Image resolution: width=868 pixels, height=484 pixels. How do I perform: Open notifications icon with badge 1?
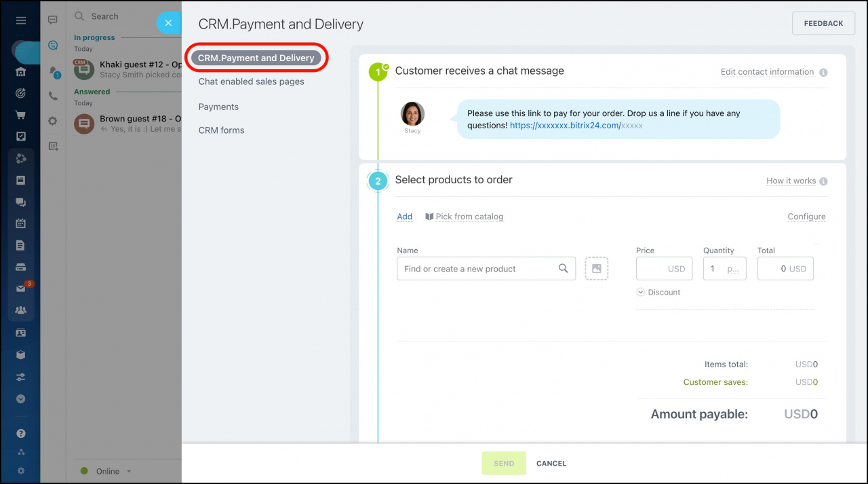54,71
